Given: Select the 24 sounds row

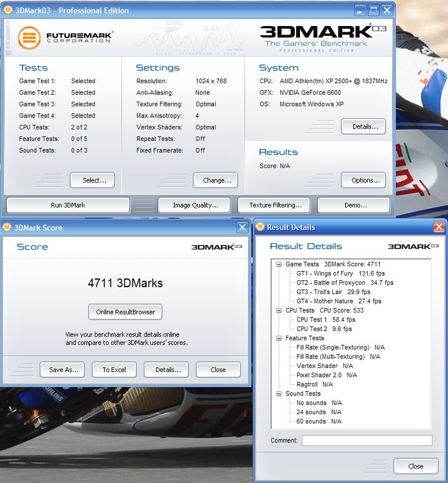Looking at the screenshot, I should pyautogui.click(x=319, y=412).
